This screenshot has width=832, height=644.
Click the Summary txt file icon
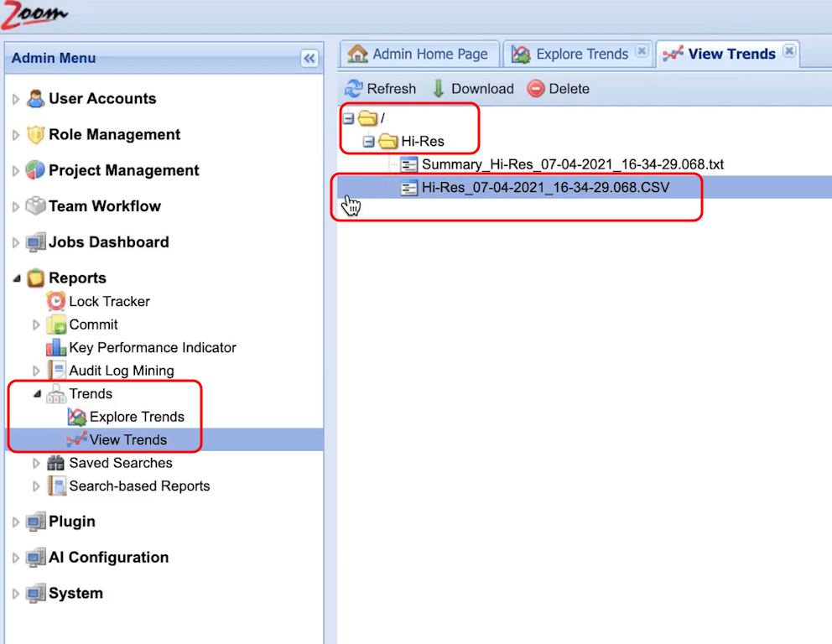pos(408,164)
